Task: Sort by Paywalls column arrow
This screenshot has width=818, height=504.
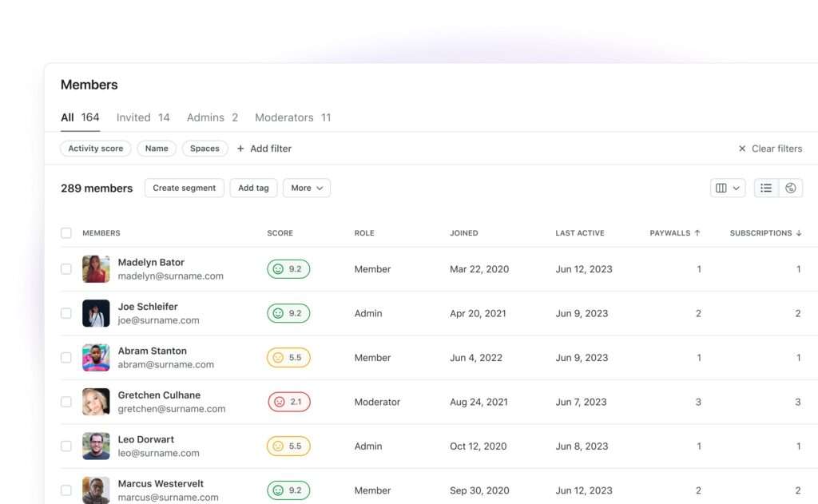Action: click(697, 233)
